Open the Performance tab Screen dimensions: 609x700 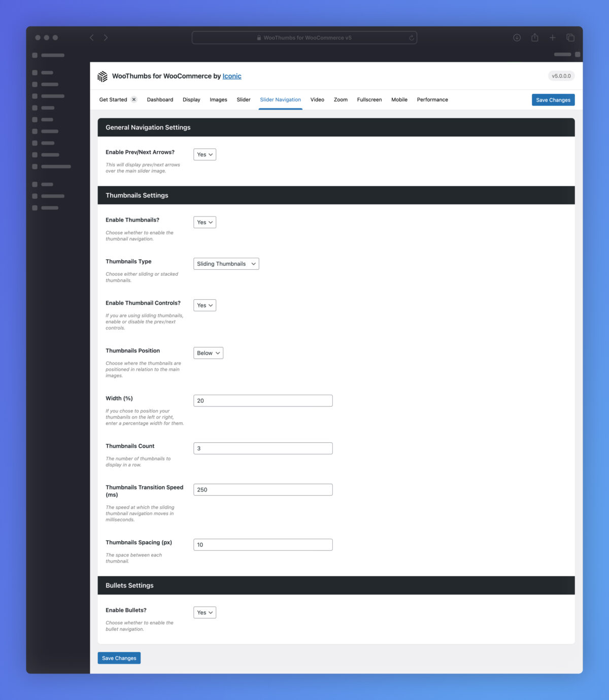432,100
